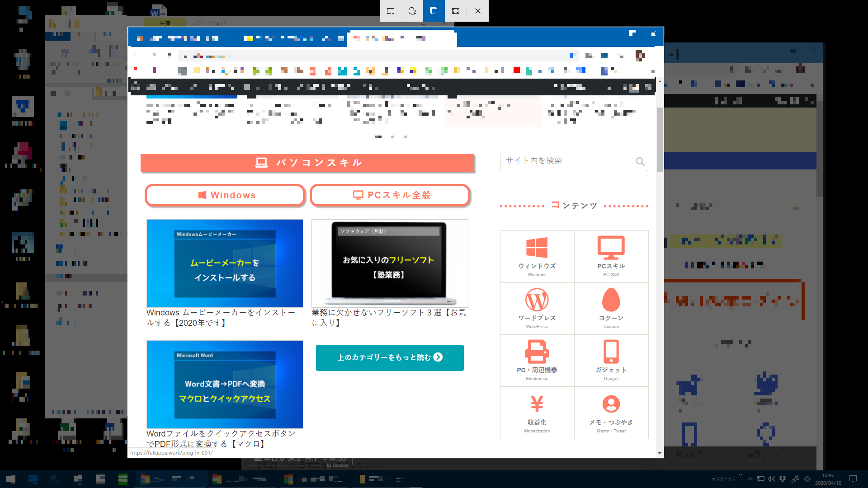
Task: Switch to the PCスキル全般 tab
Action: (390, 195)
